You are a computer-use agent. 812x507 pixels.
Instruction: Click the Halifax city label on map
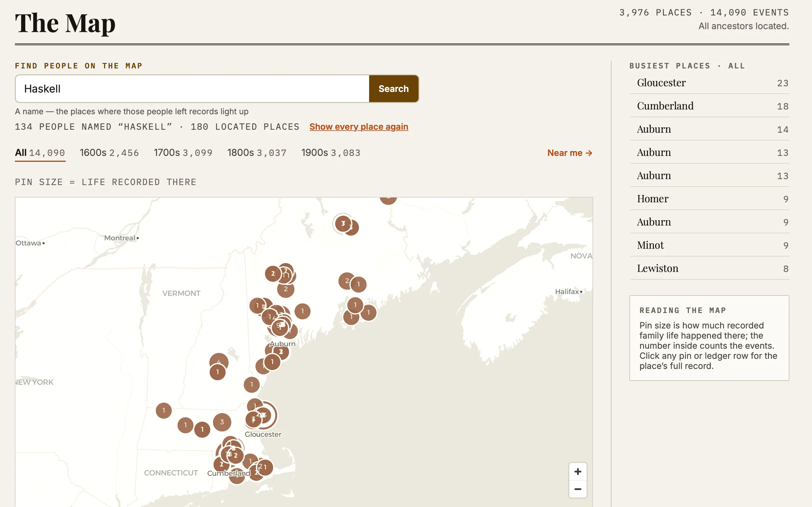point(567,291)
